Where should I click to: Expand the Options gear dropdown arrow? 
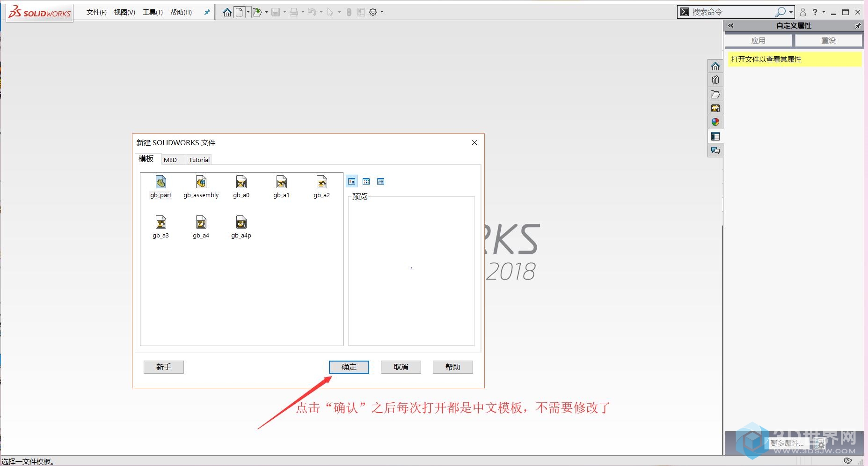point(382,12)
